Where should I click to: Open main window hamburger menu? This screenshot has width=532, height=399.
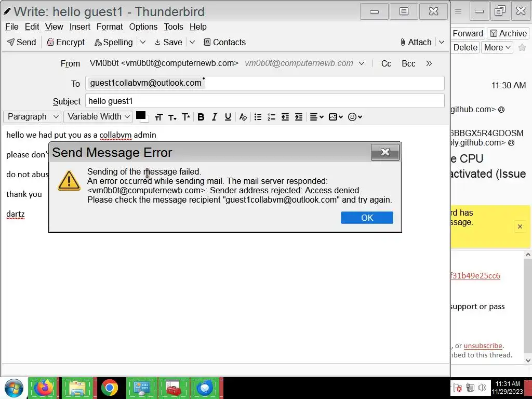click(458, 11)
